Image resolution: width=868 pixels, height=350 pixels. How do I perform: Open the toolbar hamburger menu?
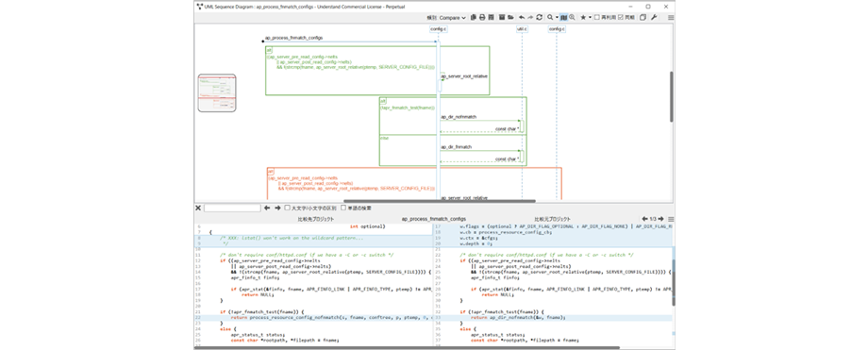tap(671, 18)
